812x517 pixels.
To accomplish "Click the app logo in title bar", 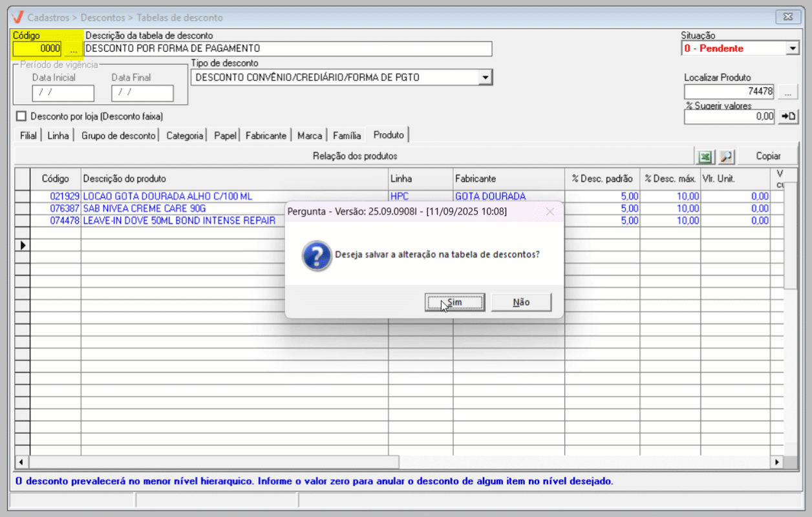I will 18,17.
